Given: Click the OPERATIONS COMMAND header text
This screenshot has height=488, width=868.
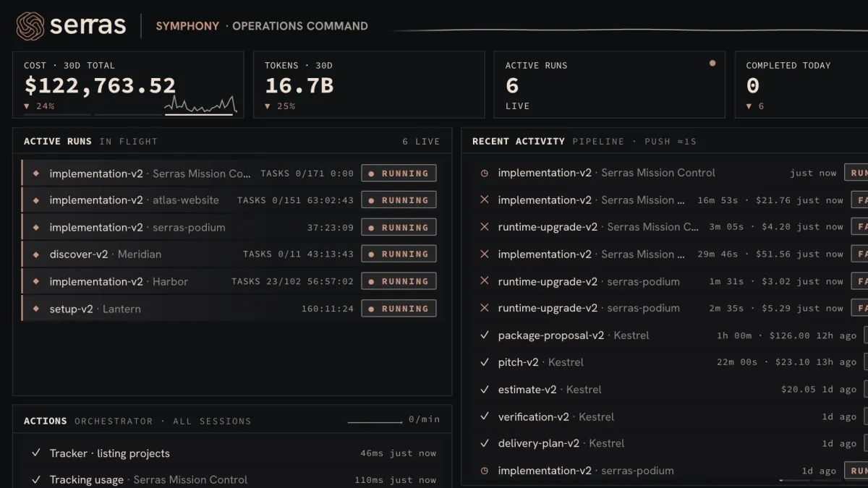Looking at the screenshot, I should (x=300, y=26).
